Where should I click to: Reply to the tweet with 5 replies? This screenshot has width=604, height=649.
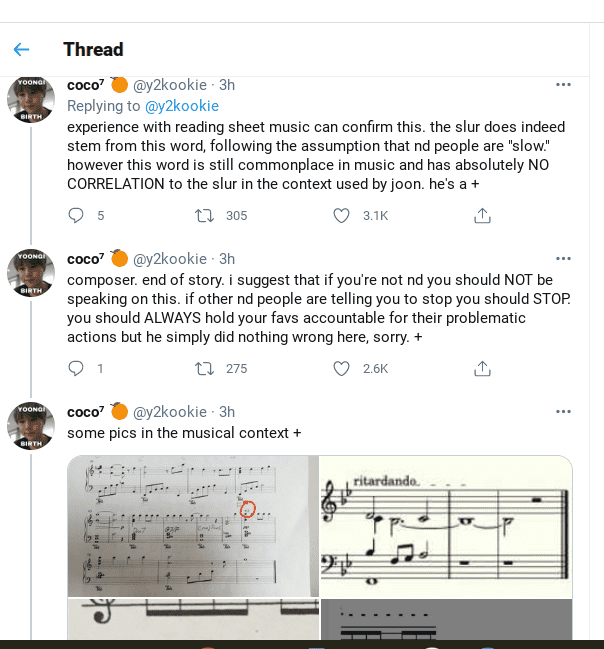point(77,215)
